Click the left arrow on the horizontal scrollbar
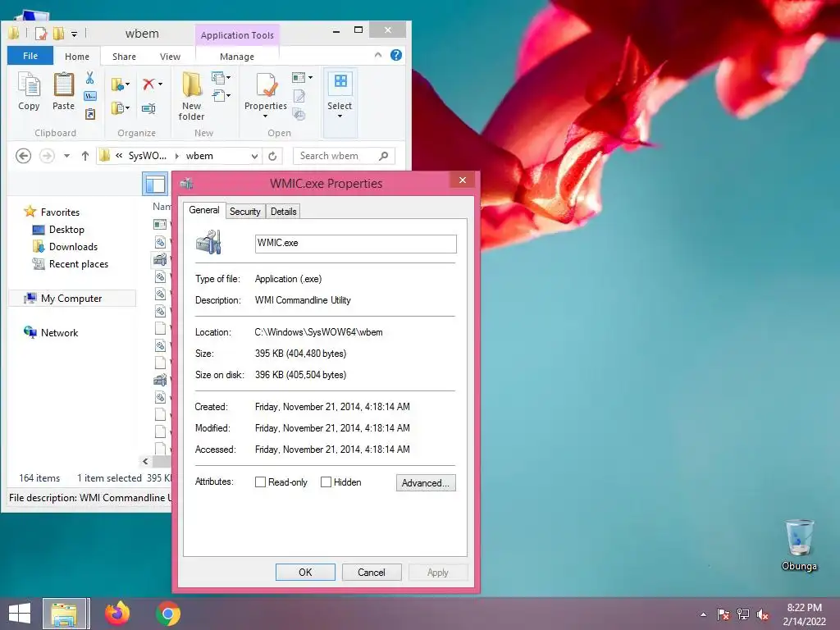The height and width of the screenshot is (630, 840). [145, 461]
